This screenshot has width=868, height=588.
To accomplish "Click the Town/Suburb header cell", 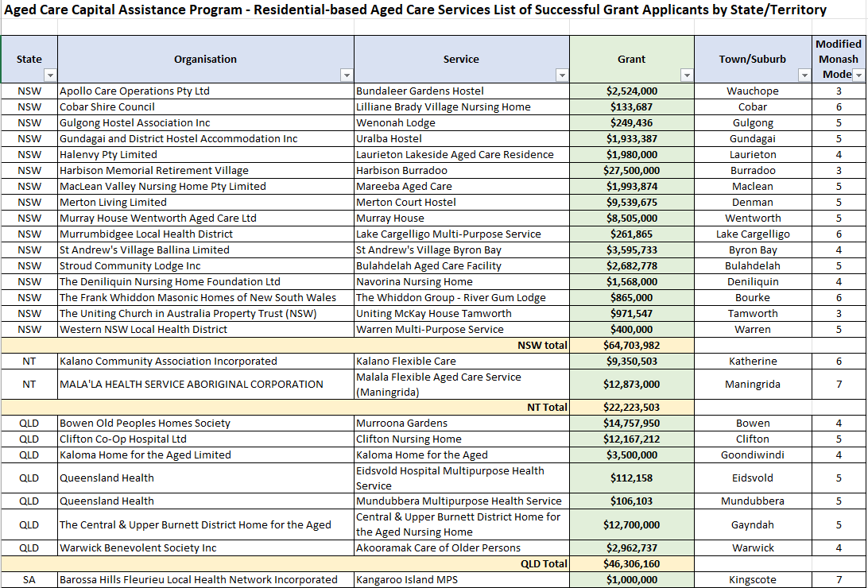I will pyautogui.click(x=753, y=59).
